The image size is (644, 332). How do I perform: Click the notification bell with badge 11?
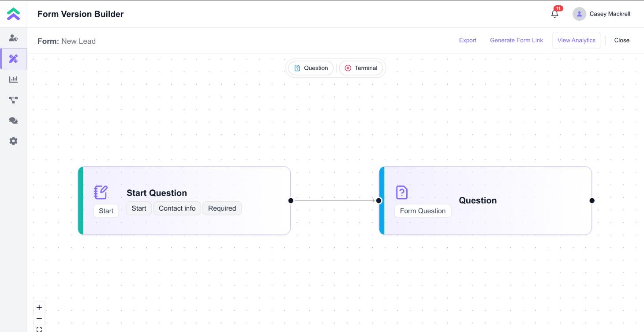coord(554,14)
